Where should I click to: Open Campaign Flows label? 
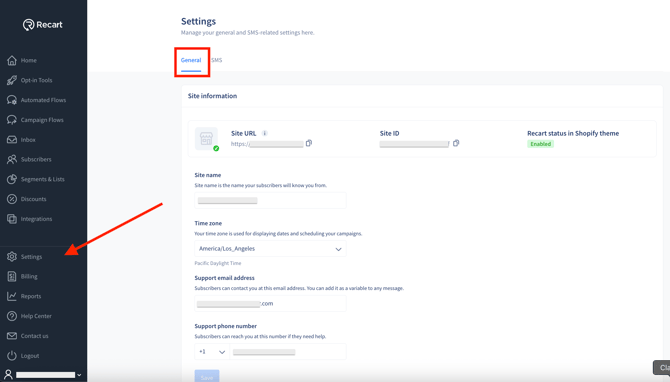[x=42, y=120]
